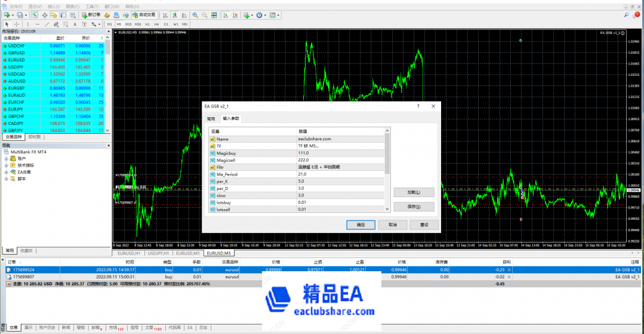
Task: Select the horizontal line drawing tool
Action: coord(38,24)
